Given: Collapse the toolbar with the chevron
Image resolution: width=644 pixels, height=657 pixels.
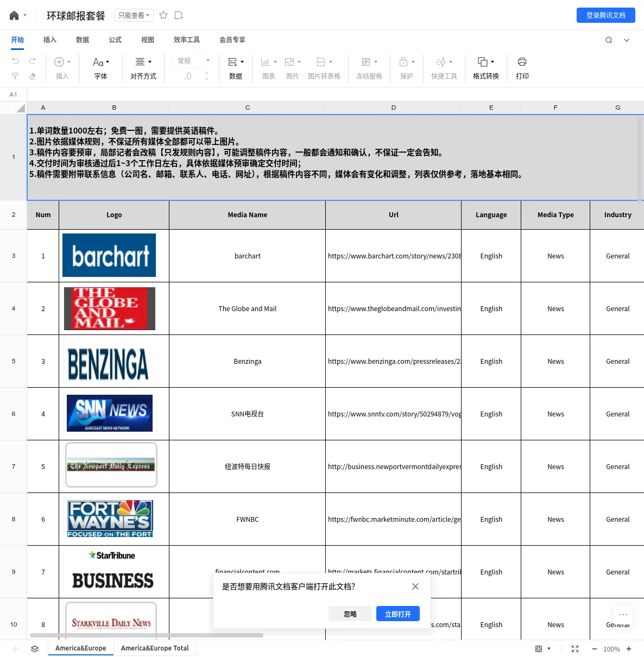Looking at the screenshot, I should 627,40.
